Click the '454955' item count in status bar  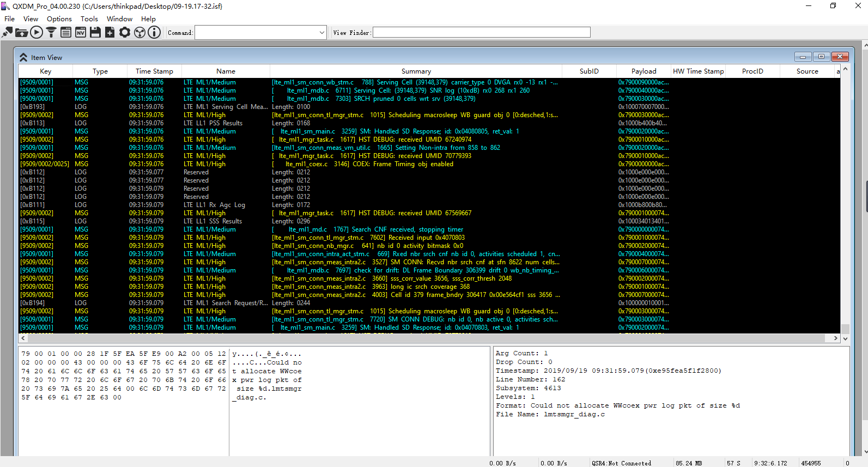pos(811,463)
